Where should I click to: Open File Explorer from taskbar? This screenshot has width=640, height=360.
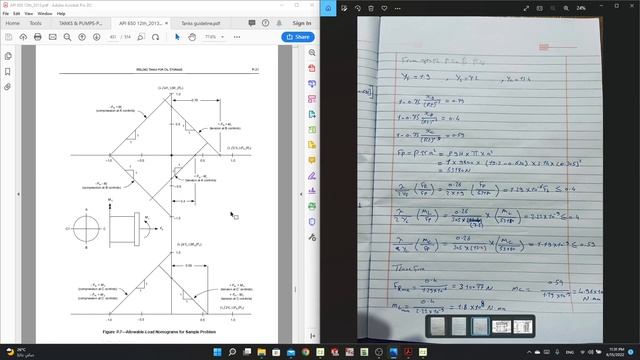(262, 352)
